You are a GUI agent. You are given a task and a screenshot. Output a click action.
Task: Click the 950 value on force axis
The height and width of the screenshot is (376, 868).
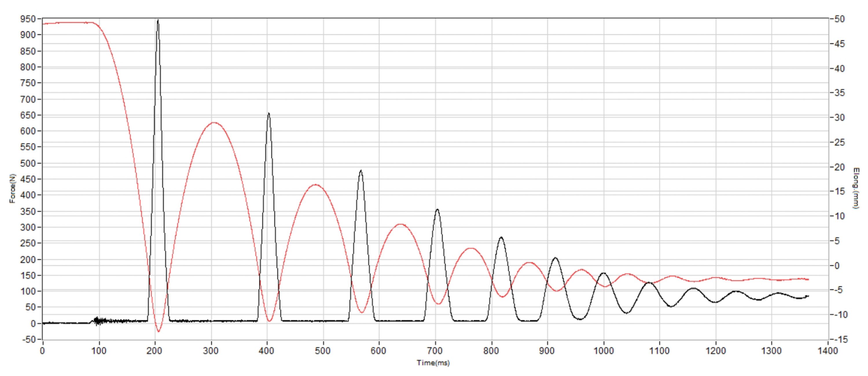[28, 19]
